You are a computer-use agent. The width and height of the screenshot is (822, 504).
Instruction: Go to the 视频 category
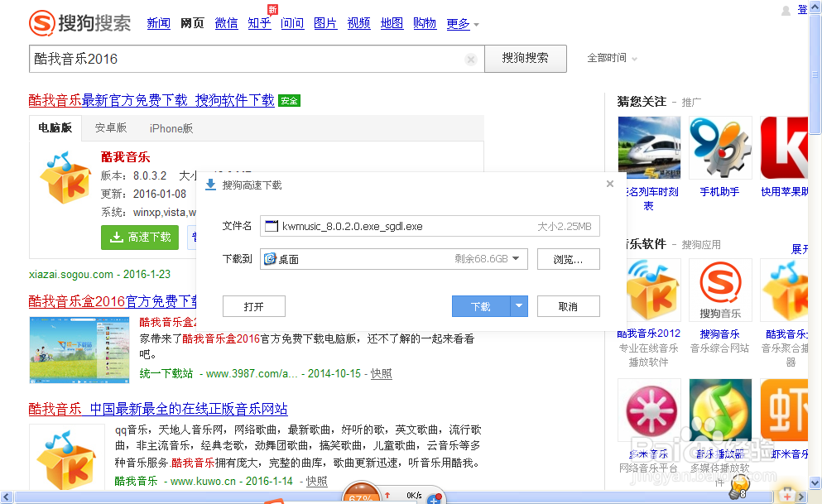pyautogui.click(x=358, y=23)
